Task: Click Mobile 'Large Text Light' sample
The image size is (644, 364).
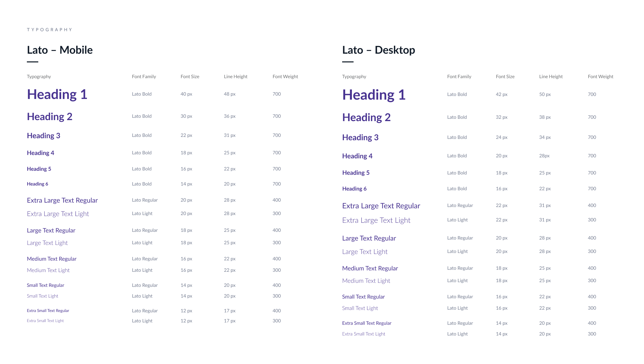Action: click(47, 243)
